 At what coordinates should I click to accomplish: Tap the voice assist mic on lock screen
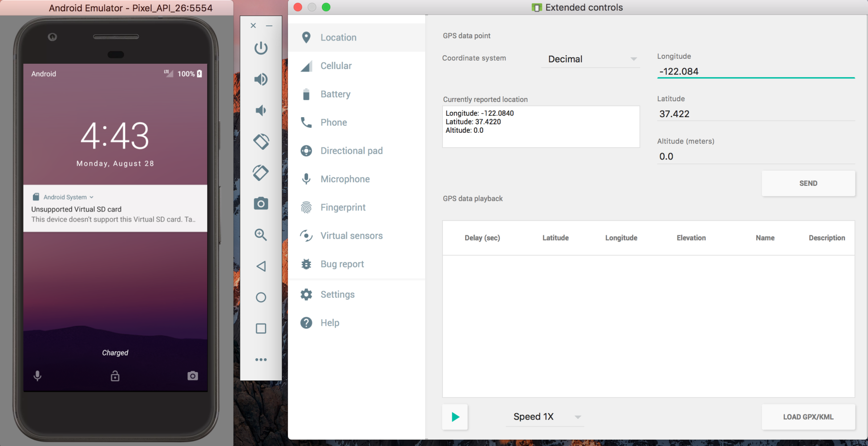click(x=37, y=376)
